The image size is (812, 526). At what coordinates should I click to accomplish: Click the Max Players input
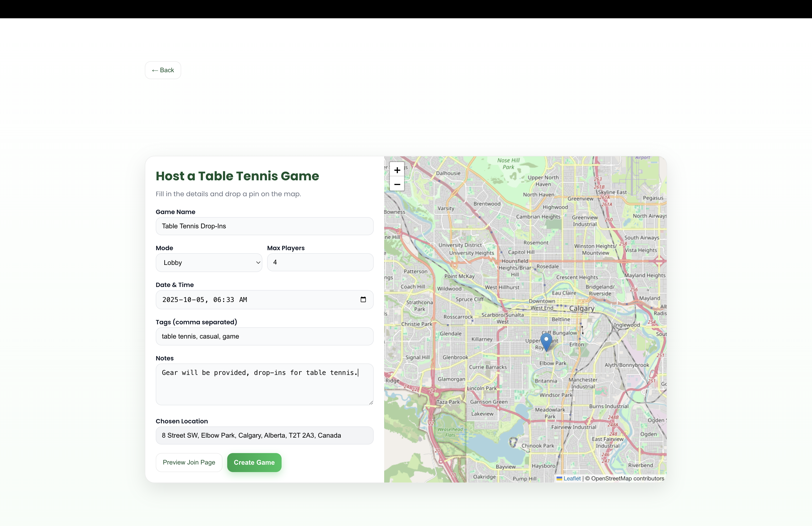pos(320,262)
